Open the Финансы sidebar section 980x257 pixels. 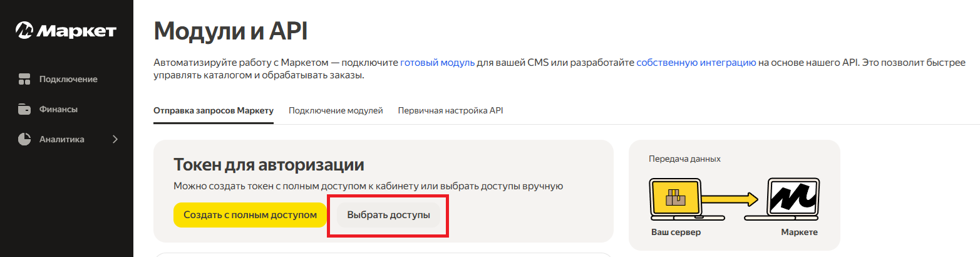pyautogui.click(x=58, y=109)
